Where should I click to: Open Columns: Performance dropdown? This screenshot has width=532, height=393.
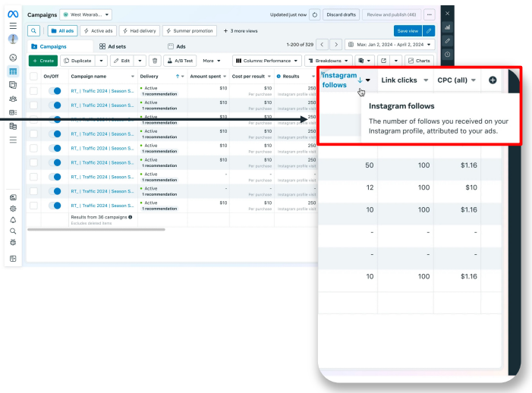click(267, 61)
